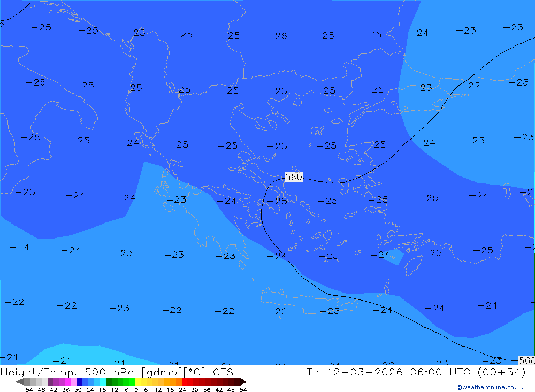Click the 54 label at legend's right end
This screenshot has height=392, width=535.
click(243, 390)
